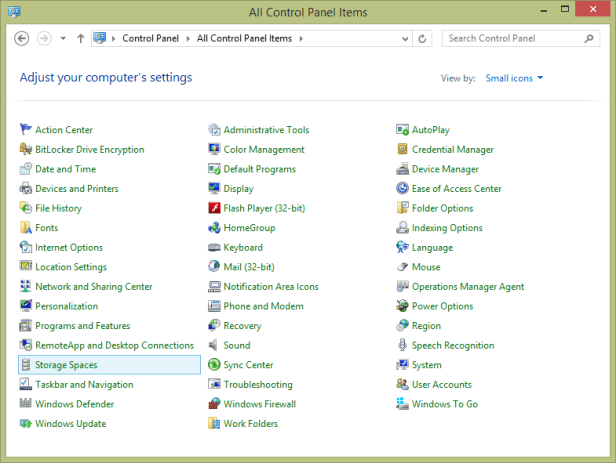This screenshot has width=616, height=463.
Task: Open the User Accounts icon
Action: [402, 385]
